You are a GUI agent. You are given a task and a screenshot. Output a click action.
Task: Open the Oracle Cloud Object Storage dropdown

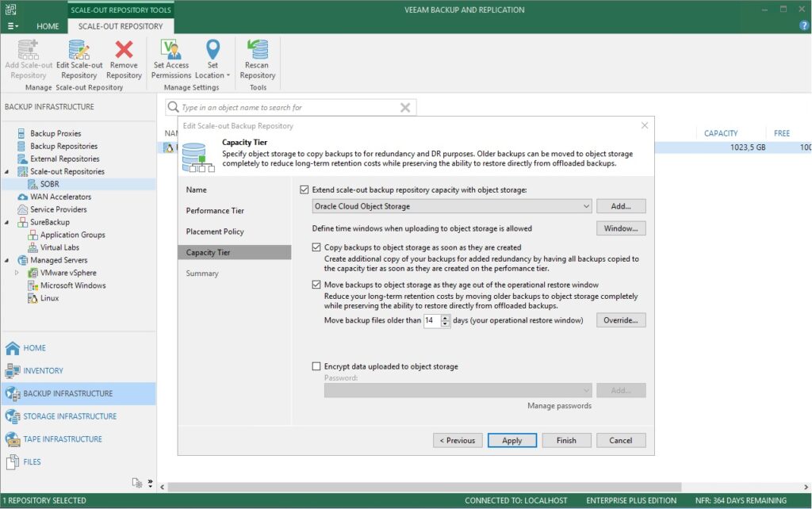(x=451, y=206)
